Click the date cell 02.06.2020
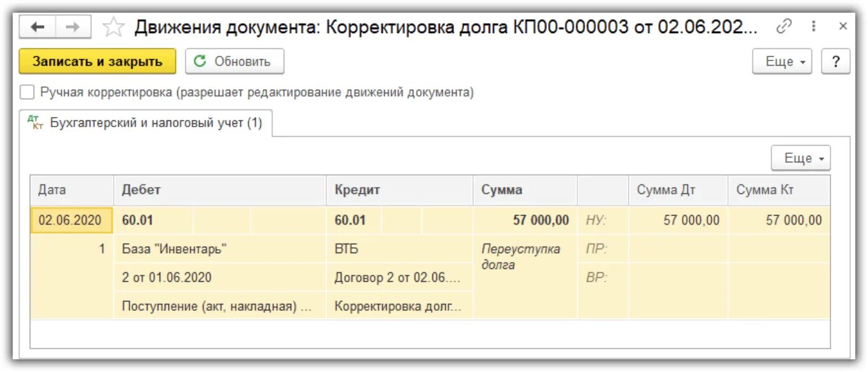 point(71,221)
